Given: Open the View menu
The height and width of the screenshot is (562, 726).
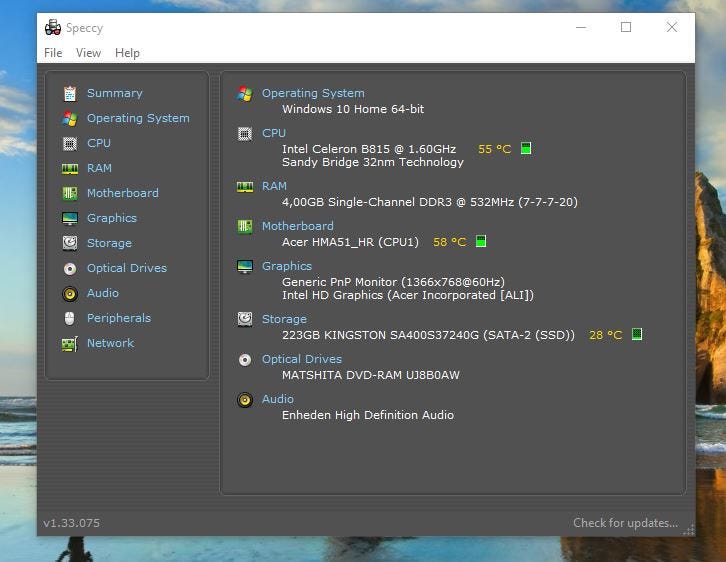Looking at the screenshot, I should click(x=88, y=53).
